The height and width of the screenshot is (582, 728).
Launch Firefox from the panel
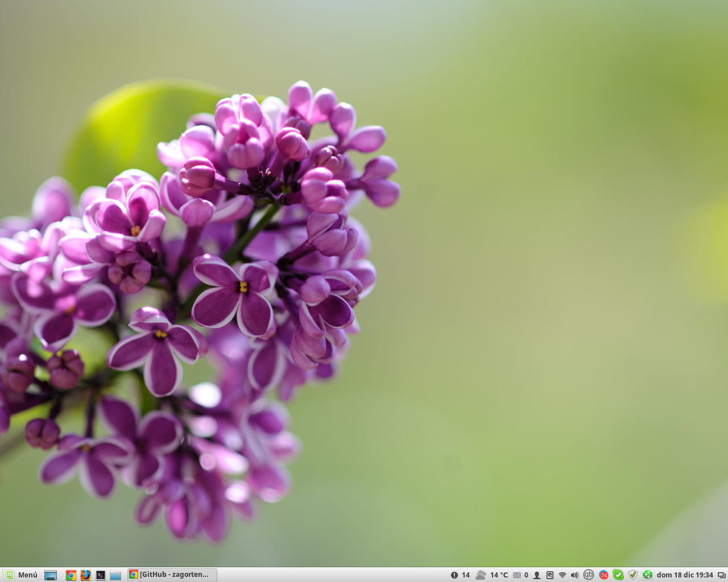[x=86, y=575]
